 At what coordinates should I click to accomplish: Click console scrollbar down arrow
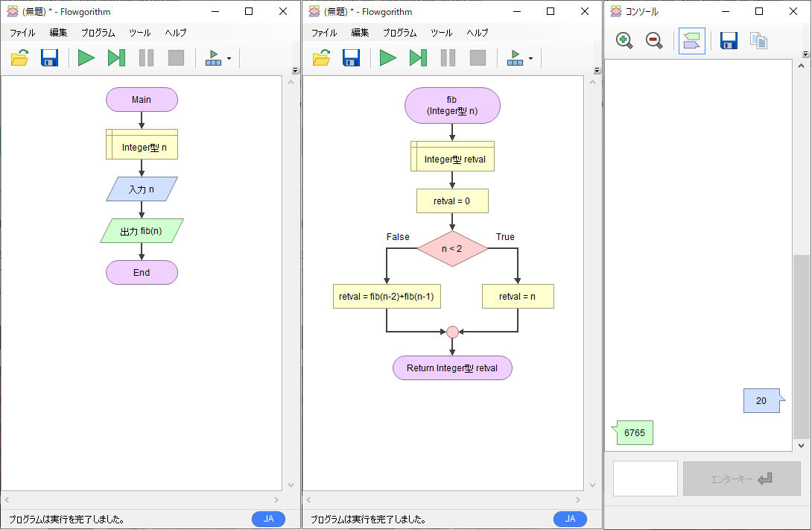801,446
